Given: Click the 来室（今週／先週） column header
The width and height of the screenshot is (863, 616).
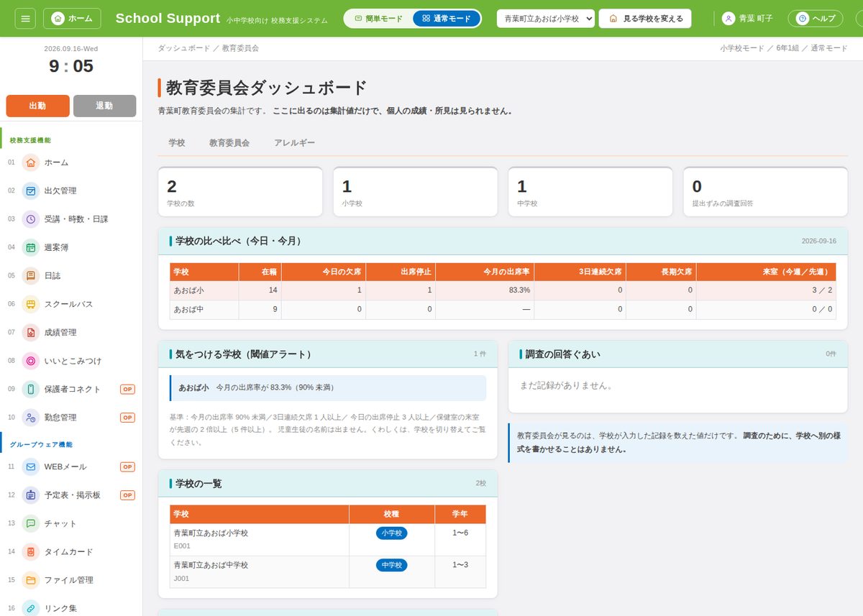Looking at the screenshot, I should coord(767,272).
